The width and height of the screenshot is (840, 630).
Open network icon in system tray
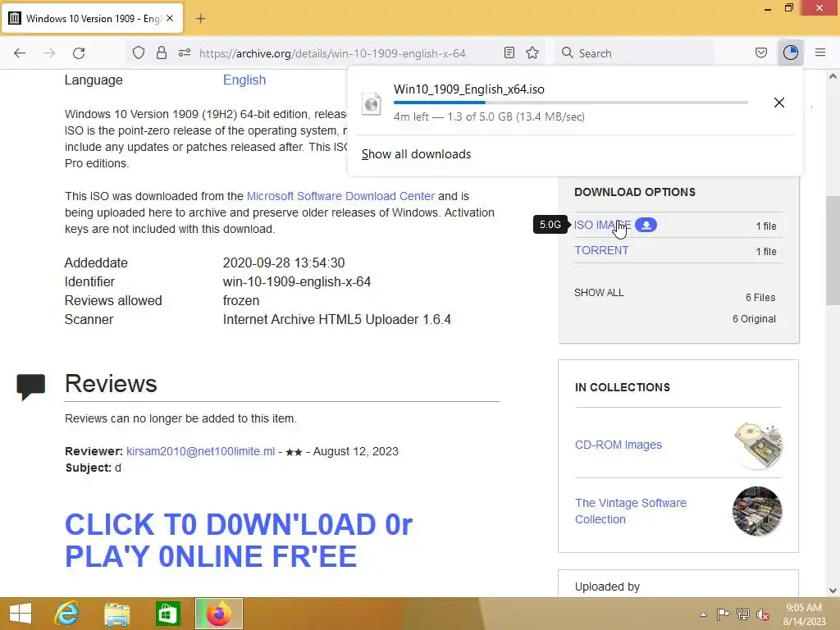coord(743,614)
